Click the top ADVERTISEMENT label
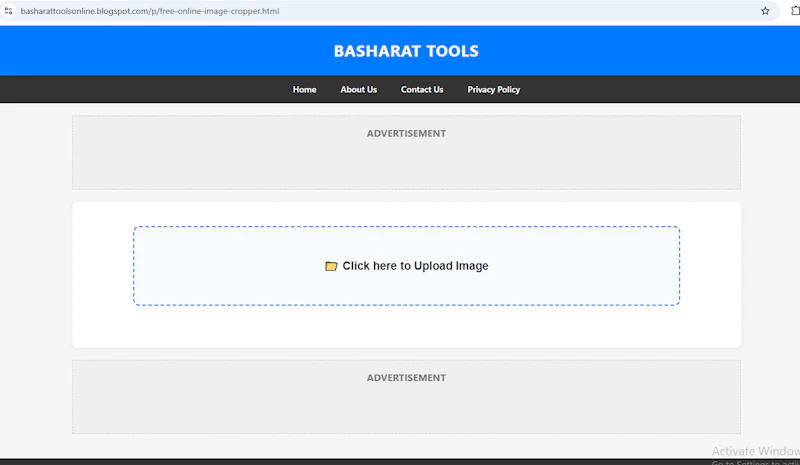 (406, 133)
